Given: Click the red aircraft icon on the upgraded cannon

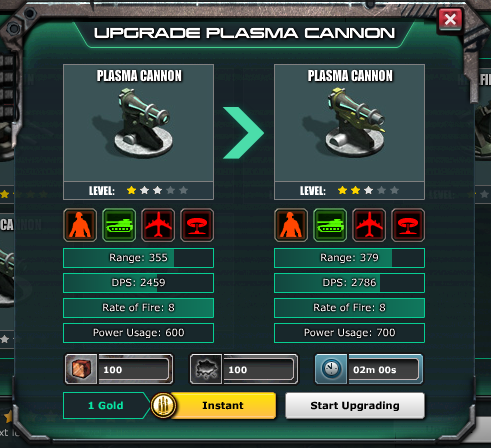Looking at the screenshot, I should (369, 225).
